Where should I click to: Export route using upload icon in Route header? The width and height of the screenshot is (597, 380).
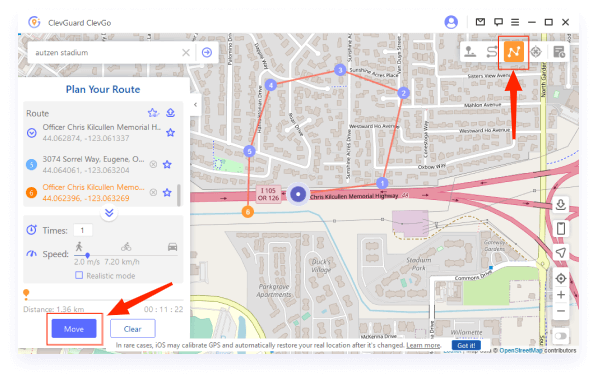[171, 113]
